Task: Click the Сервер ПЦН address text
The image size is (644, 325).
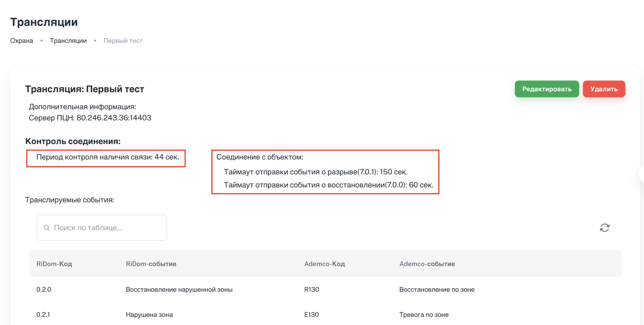Action: [90, 118]
